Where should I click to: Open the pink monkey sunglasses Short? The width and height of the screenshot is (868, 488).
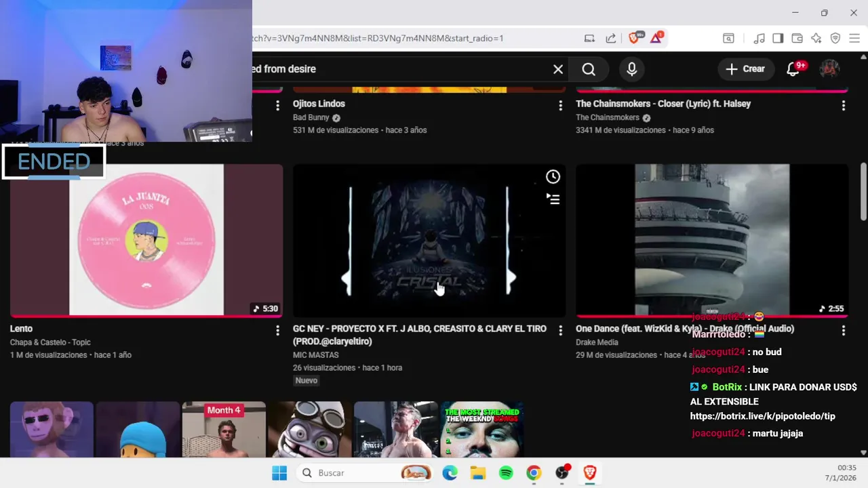click(52, 430)
